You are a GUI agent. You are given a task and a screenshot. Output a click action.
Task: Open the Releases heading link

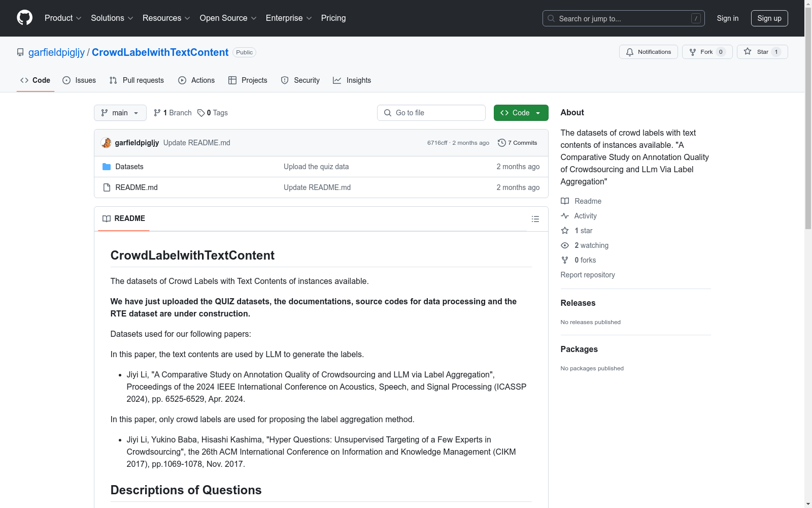pos(578,303)
